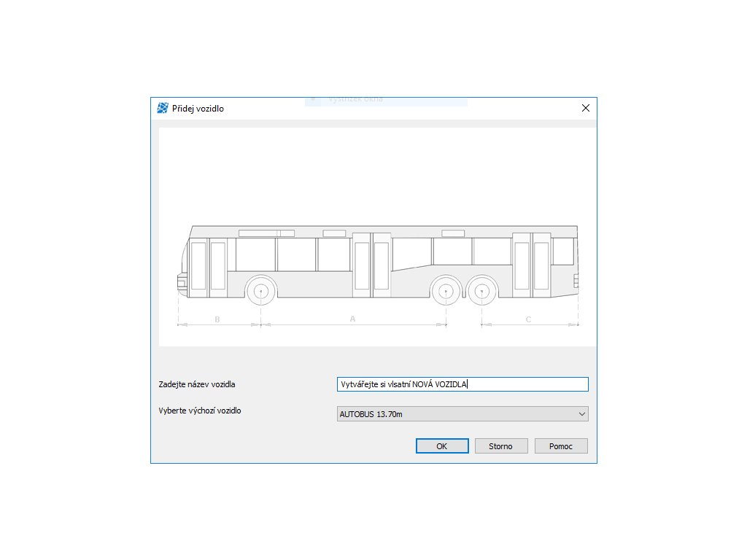Viewport: 747px width, 560px height.
Task: Focus the vehicle name input field
Action: [462, 384]
